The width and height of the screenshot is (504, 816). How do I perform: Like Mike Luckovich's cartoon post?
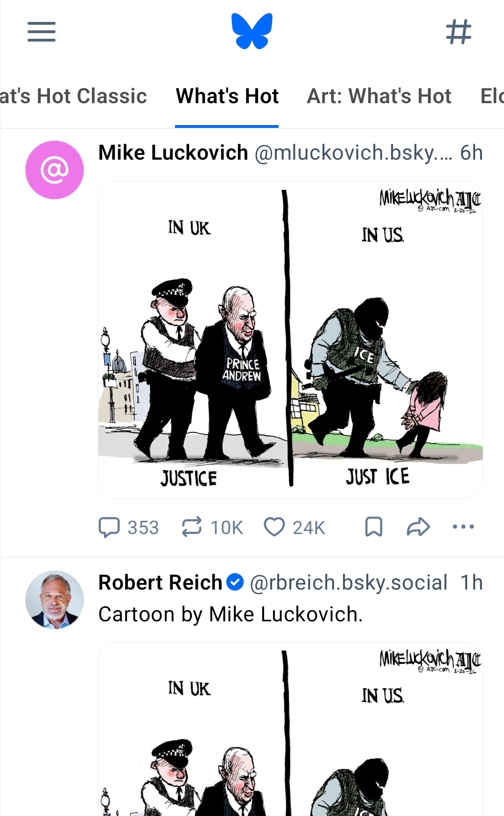click(294, 528)
